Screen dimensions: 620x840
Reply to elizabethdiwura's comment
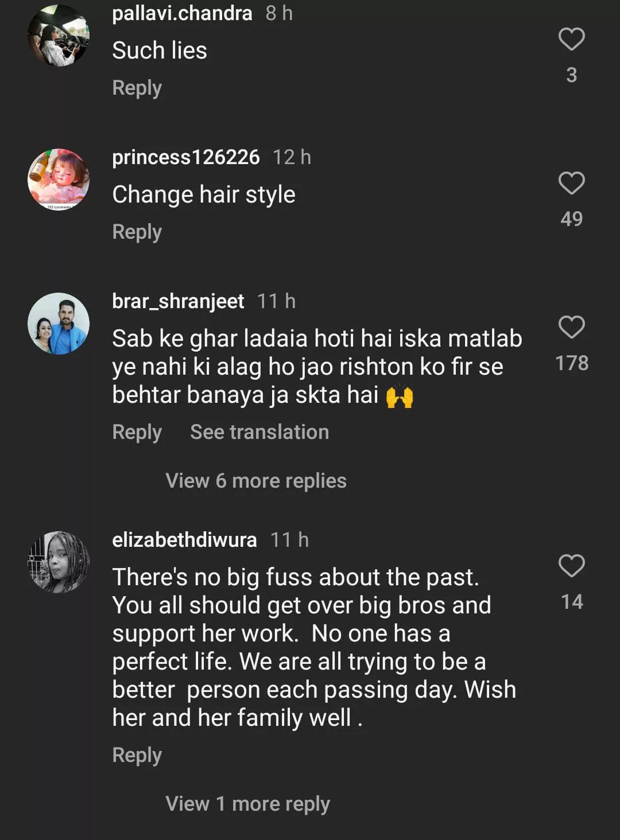(x=137, y=755)
